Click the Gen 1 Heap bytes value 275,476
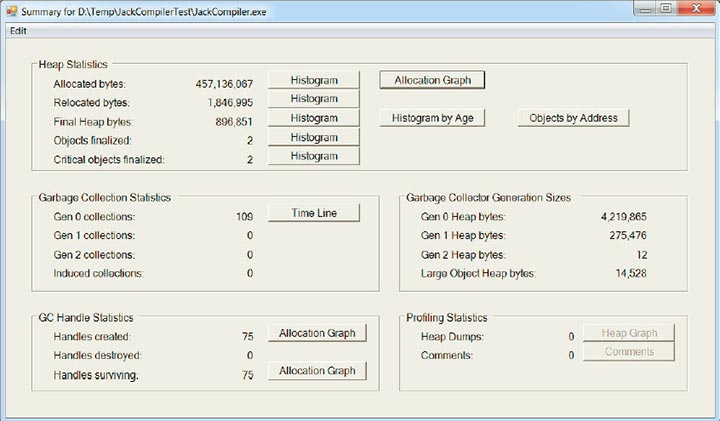720x421 pixels. pyautogui.click(x=628, y=236)
